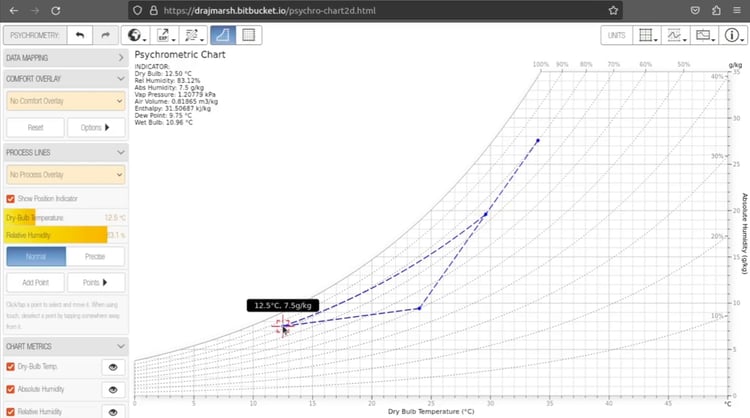Click the browser address bar URL
This screenshot has height=418, width=750.
269,11
